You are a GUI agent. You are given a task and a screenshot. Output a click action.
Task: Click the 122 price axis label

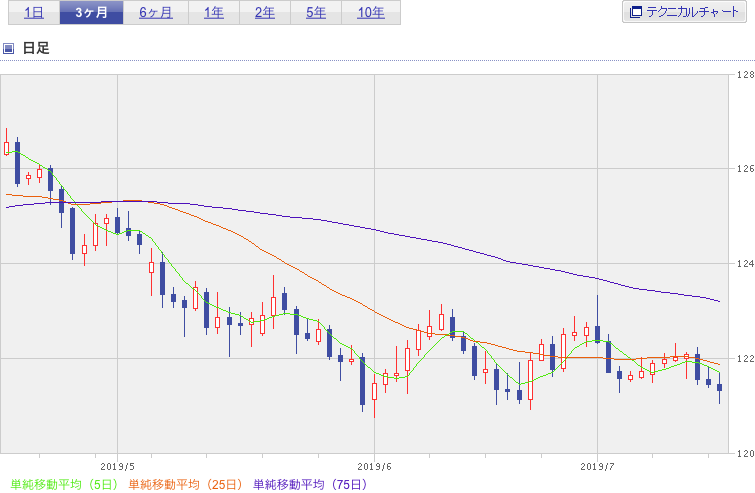point(746,358)
